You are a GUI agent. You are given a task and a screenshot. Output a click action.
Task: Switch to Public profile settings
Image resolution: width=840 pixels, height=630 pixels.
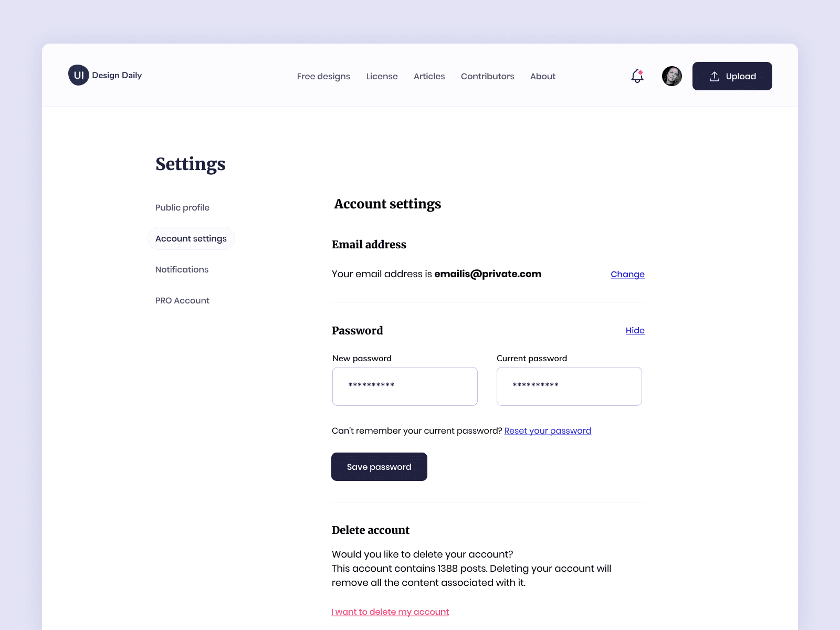click(x=182, y=207)
